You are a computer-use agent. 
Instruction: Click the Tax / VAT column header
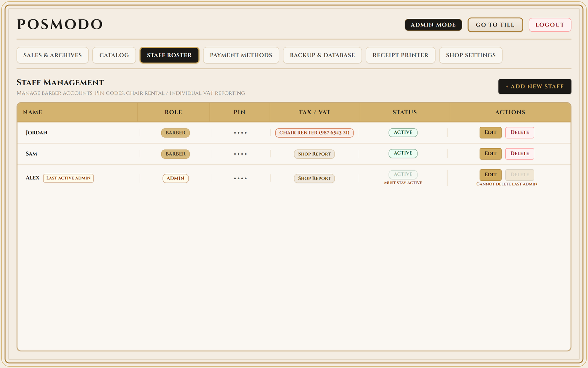coord(315,112)
